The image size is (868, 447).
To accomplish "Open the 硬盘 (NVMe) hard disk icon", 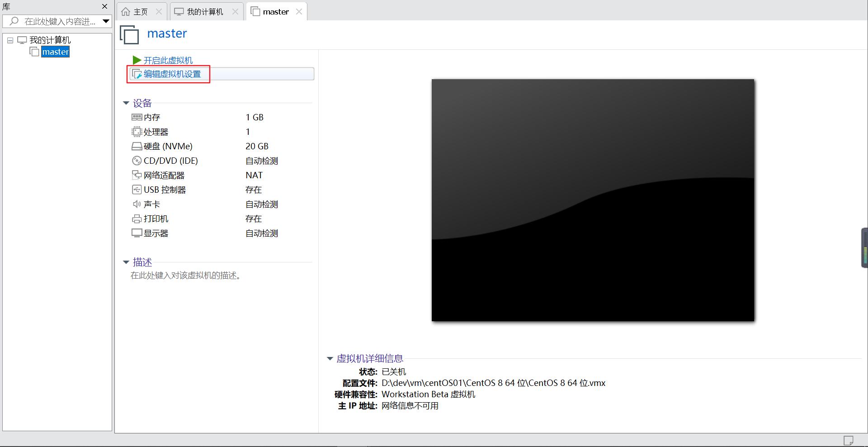I will click(137, 146).
